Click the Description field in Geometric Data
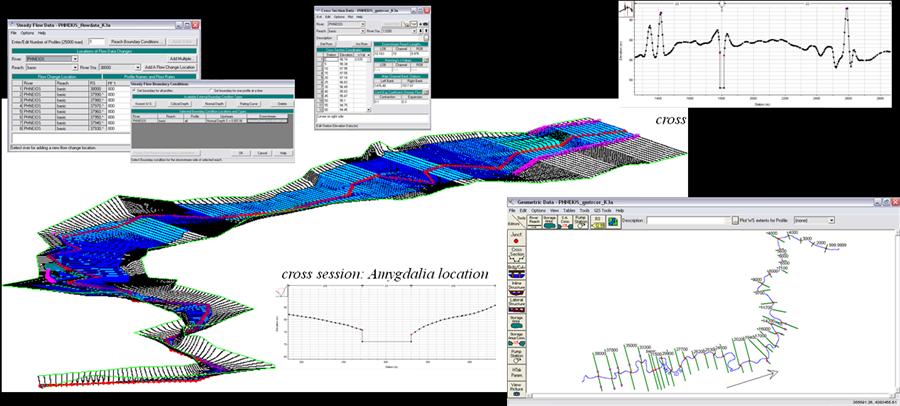The height and width of the screenshot is (406, 900). click(688, 220)
